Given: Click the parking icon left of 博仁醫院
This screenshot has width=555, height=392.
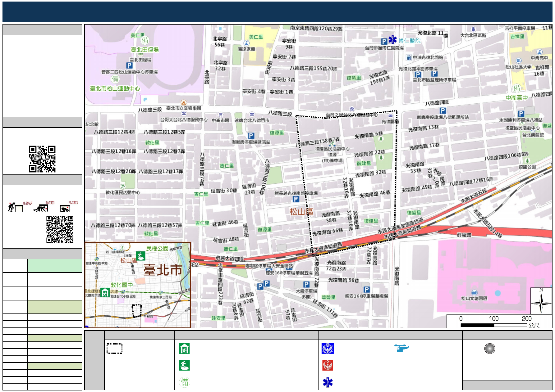Looking at the screenshot, I should [x=384, y=41].
